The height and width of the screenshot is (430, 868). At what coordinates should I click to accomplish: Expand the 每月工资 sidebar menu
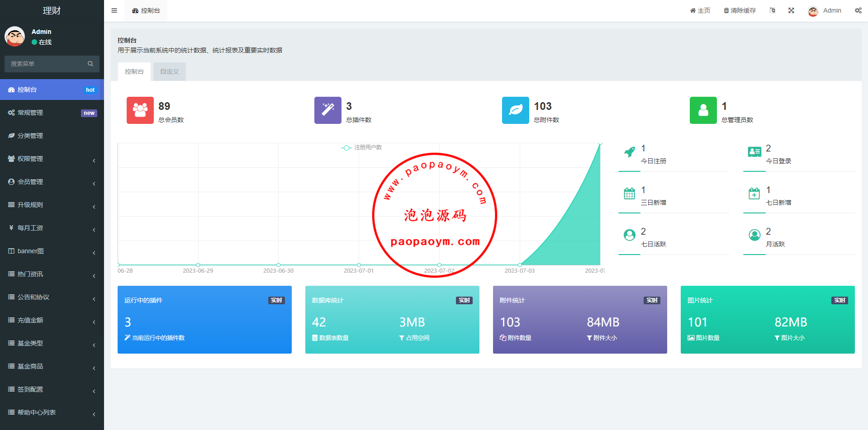click(52, 228)
